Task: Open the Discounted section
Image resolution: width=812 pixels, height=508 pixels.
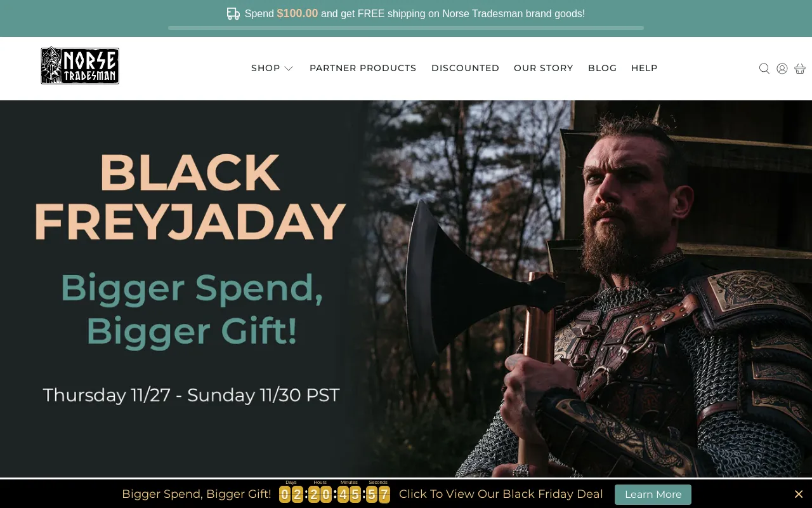Action: [x=465, y=68]
